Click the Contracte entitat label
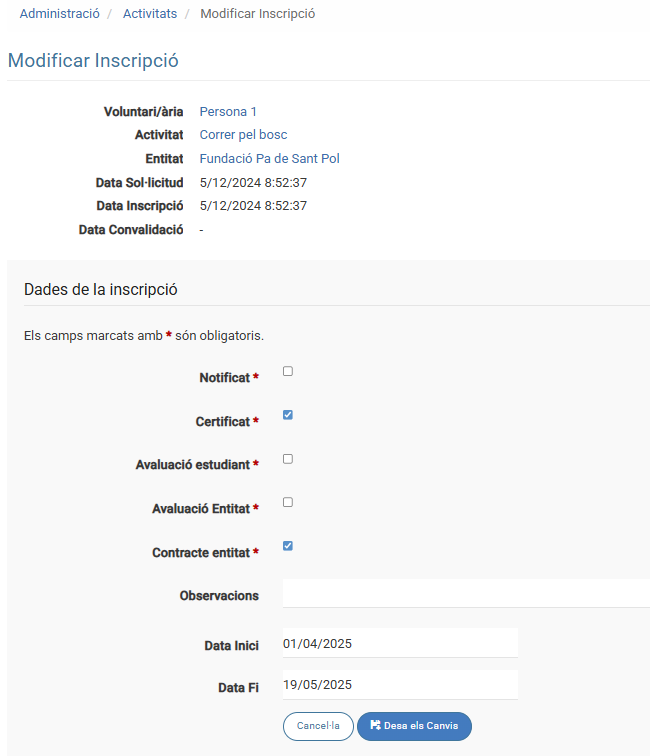Screen dimensions: 650x756 click(x=200, y=553)
